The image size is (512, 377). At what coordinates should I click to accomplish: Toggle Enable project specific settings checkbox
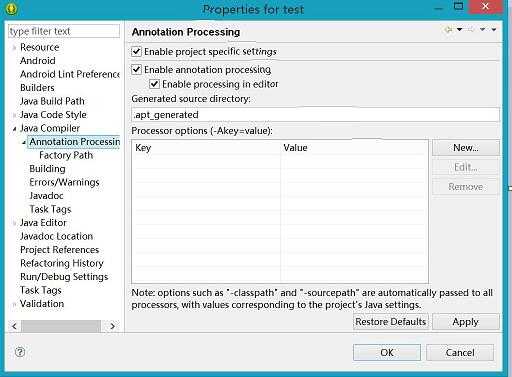pos(136,52)
